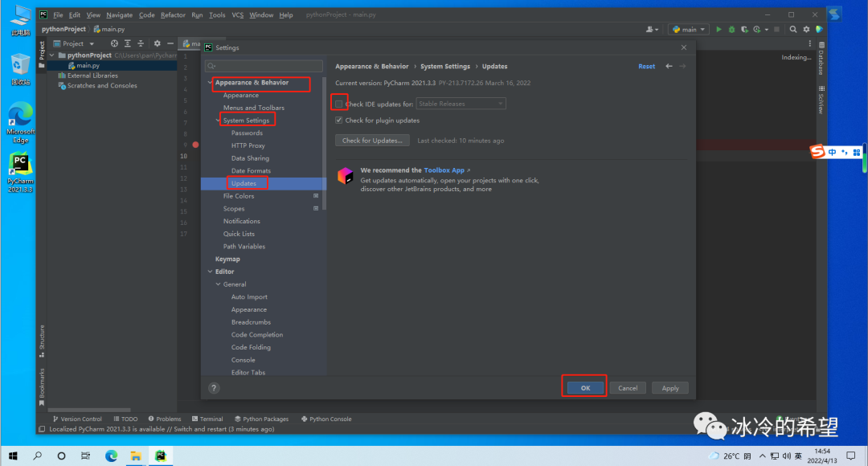Collapse the Appearance & Behavior settings group
The height and width of the screenshot is (466, 868).
click(210, 83)
